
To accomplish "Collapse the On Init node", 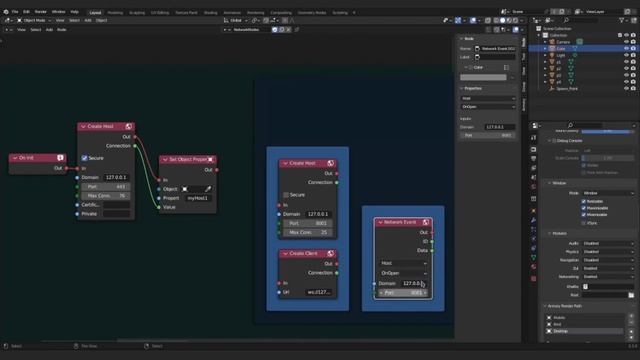I will pos(15,158).
